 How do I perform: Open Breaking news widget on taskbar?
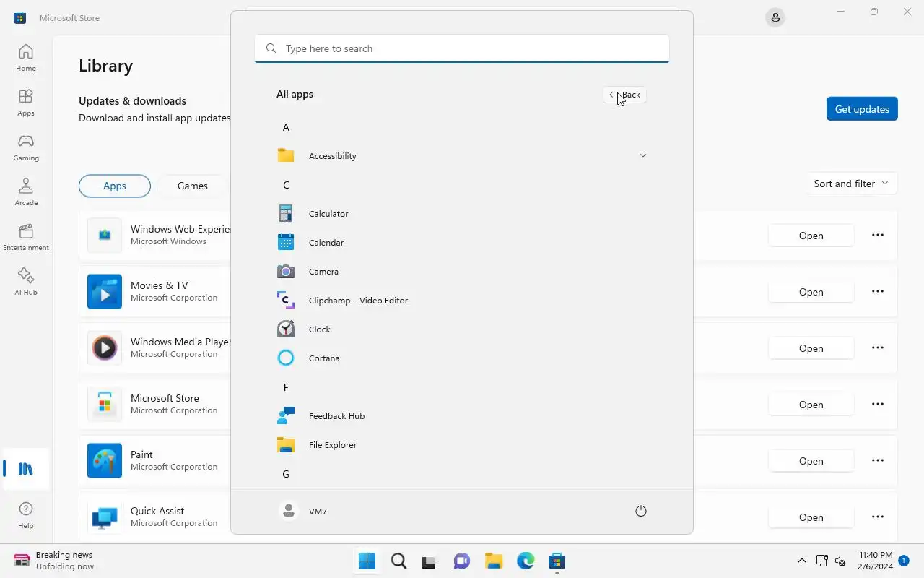click(54, 561)
